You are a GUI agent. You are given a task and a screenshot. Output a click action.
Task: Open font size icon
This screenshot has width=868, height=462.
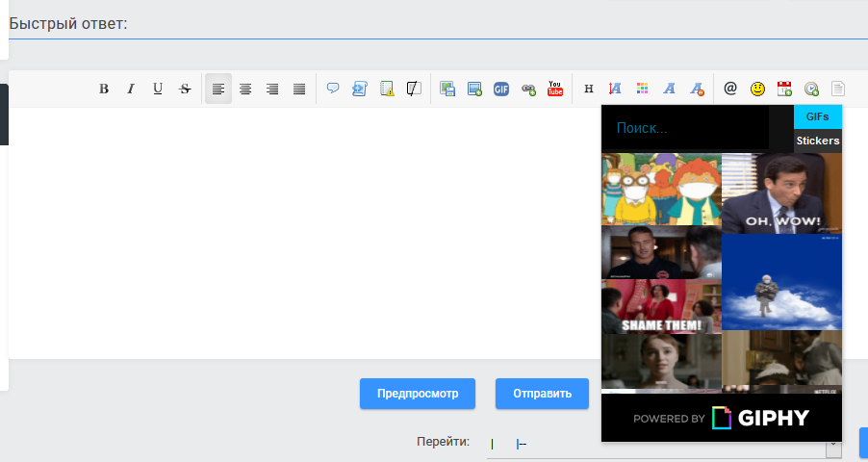pos(615,89)
